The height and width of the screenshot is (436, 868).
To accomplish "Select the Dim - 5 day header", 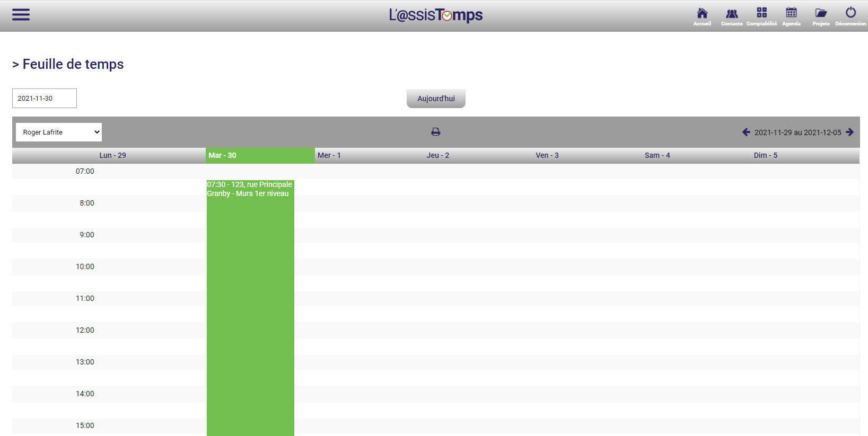I will pos(766,155).
